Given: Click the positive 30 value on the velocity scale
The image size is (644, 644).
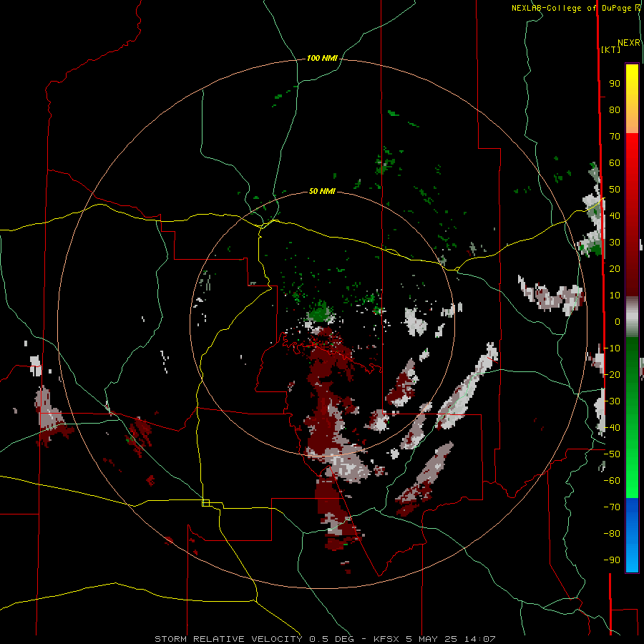Looking at the screenshot, I should pos(615,243).
